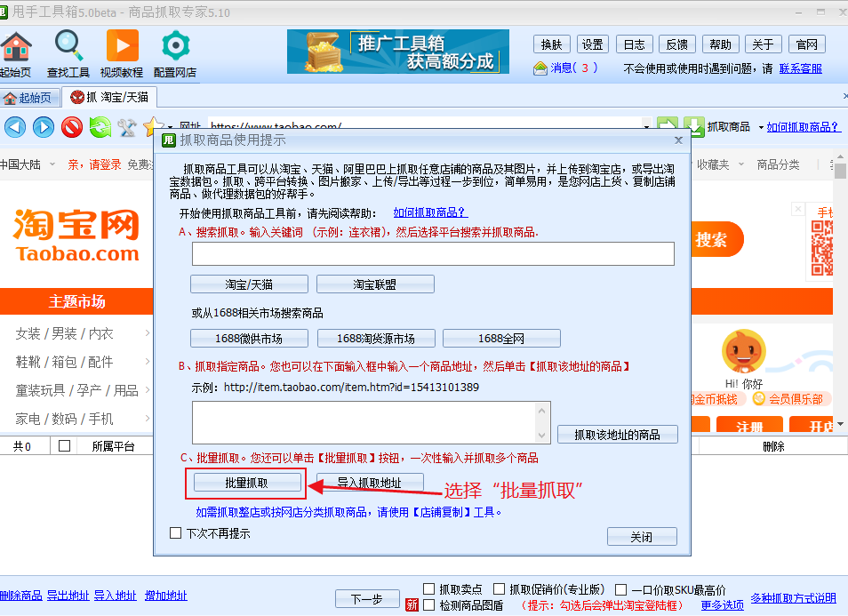848x616 pixels.
Task: Click the page vertical scrollbar thumb
Action: [x=840, y=171]
